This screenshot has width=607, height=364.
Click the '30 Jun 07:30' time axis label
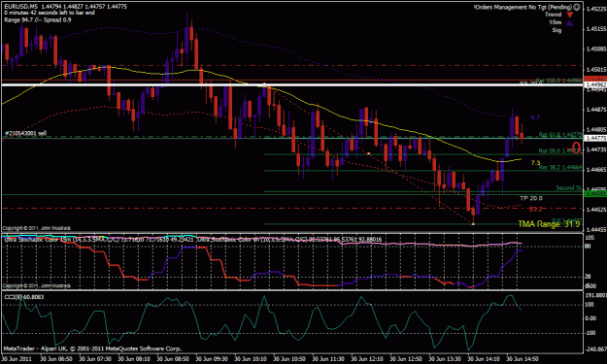[95, 359]
